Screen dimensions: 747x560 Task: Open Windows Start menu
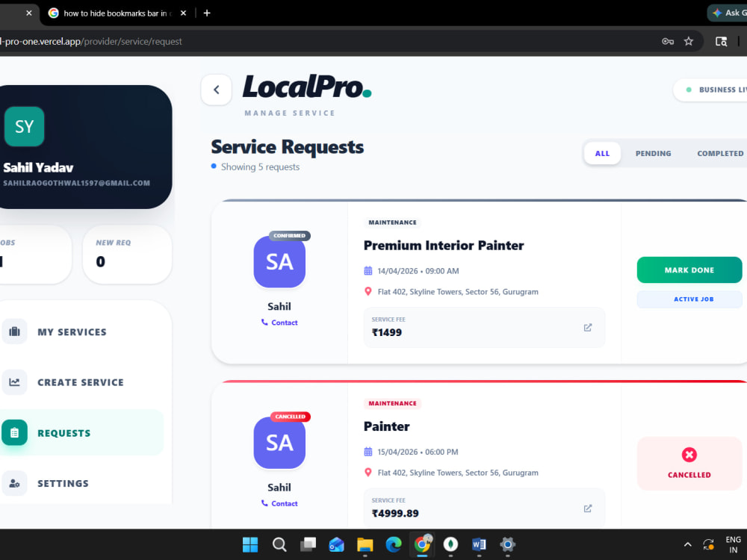pyautogui.click(x=250, y=544)
